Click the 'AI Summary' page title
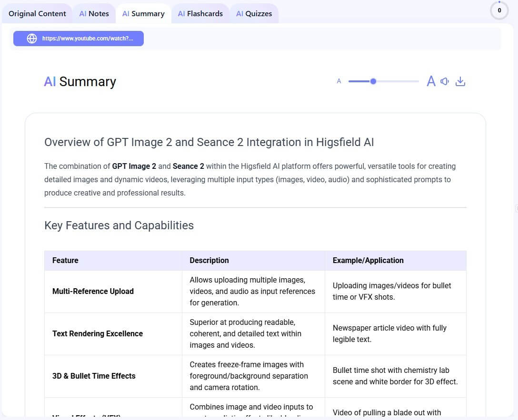The image size is (518, 420). coord(80,81)
